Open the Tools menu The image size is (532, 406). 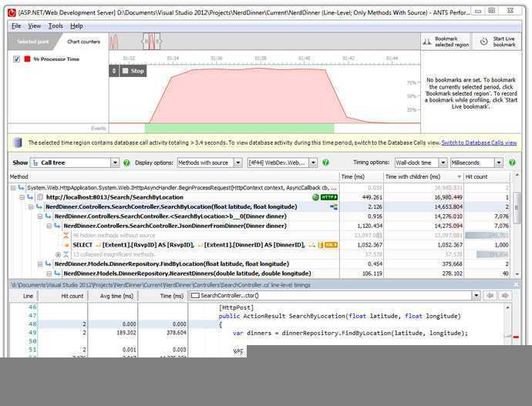[56, 25]
